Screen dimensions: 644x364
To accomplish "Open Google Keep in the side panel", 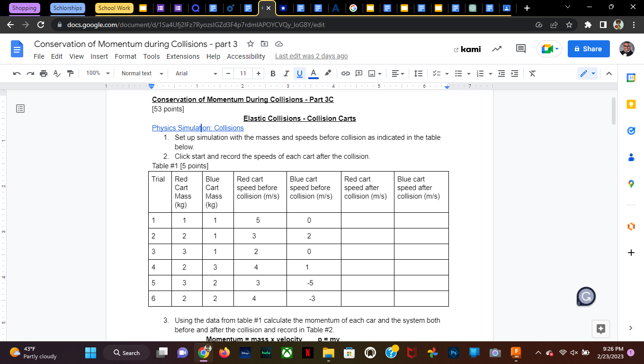I will 631,104.
